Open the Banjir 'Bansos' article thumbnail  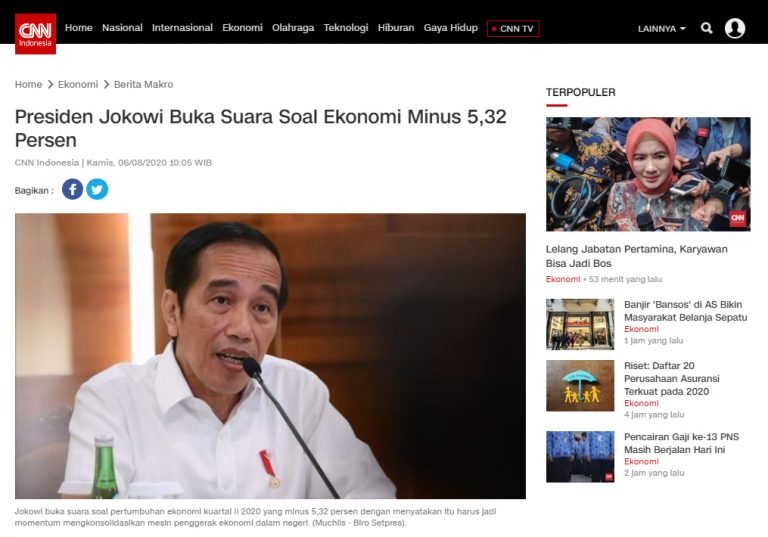tap(580, 324)
